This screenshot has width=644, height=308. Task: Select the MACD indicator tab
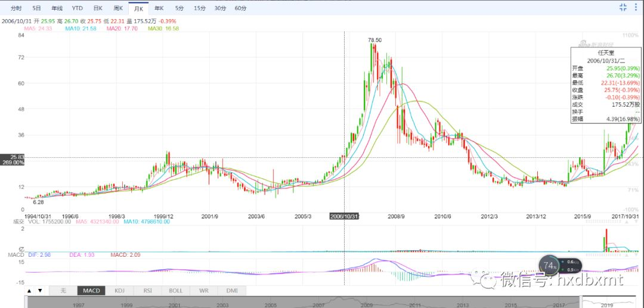(91, 290)
